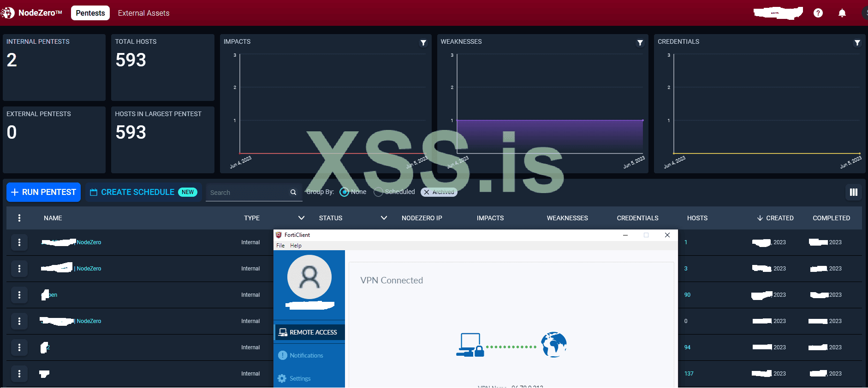
Task: Sort by the Name column header
Action: pyautogui.click(x=53, y=218)
